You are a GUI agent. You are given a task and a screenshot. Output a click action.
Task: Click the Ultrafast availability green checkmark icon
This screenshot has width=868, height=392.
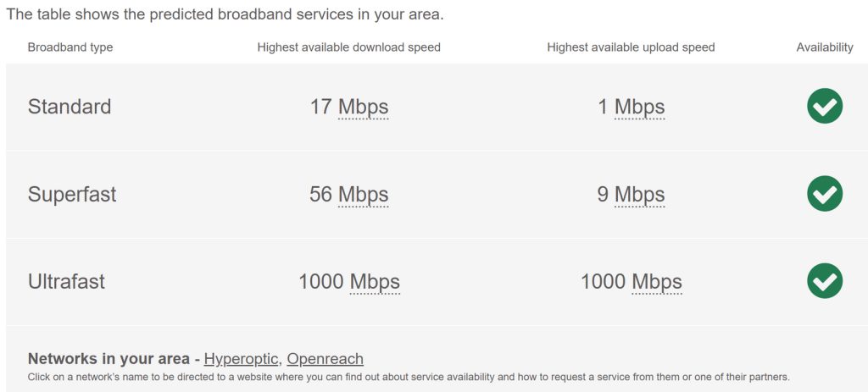coord(824,281)
